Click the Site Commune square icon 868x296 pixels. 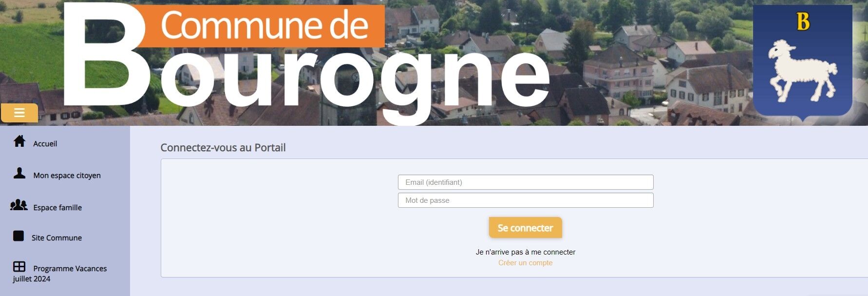tap(19, 236)
